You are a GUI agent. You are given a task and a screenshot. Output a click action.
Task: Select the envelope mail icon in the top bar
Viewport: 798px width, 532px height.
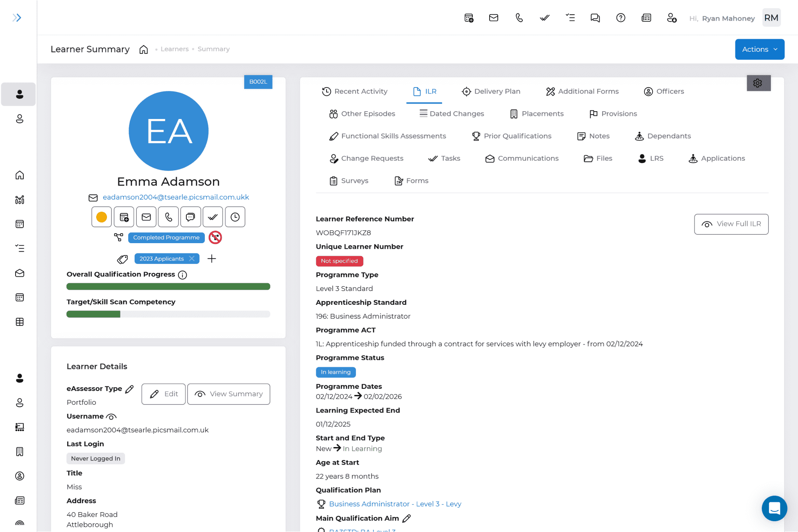(x=493, y=18)
